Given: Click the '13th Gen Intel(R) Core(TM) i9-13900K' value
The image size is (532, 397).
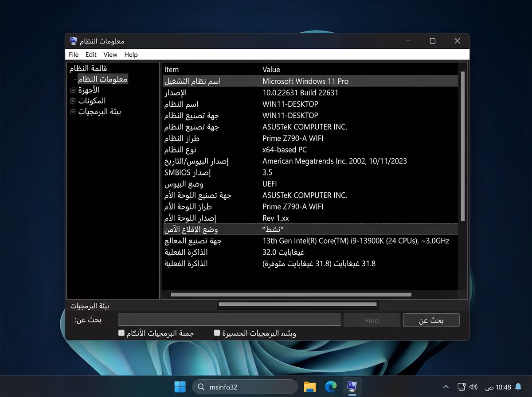Looking at the screenshot, I should [x=356, y=241].
